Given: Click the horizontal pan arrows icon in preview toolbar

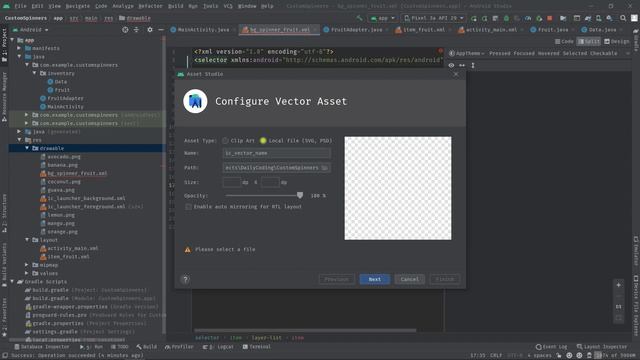Looking at the screenshot, I should [x=462, y=65].
